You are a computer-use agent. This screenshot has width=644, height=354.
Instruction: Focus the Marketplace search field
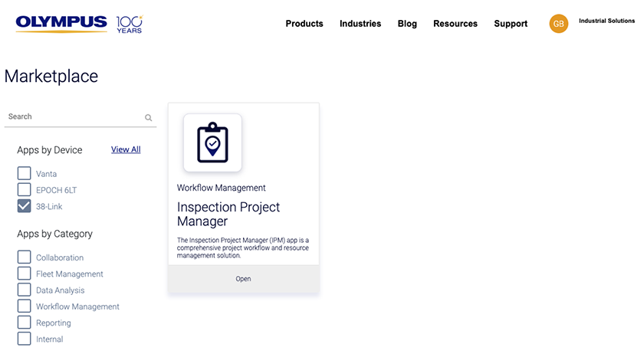(80, 116)
